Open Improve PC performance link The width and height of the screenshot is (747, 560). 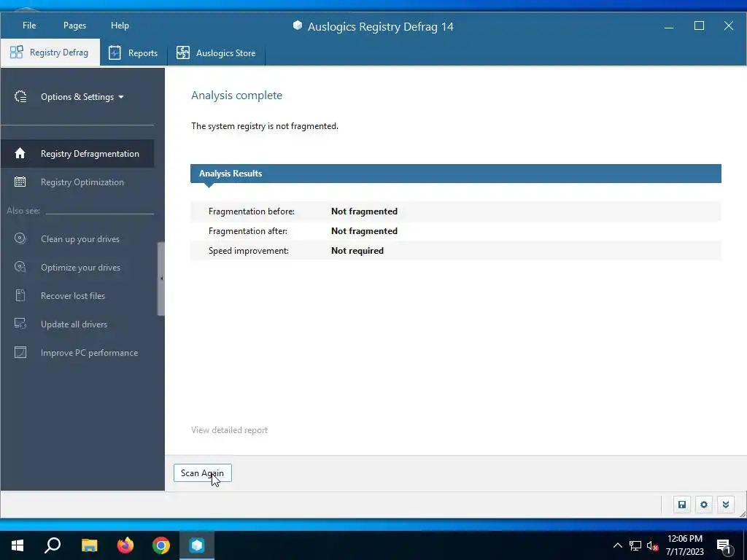(x=89, y=353)
